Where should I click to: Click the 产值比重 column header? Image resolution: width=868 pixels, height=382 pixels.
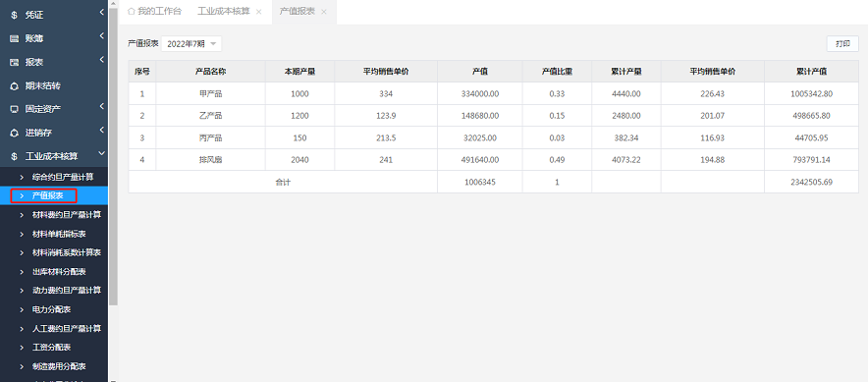click(x=557, y=72)
